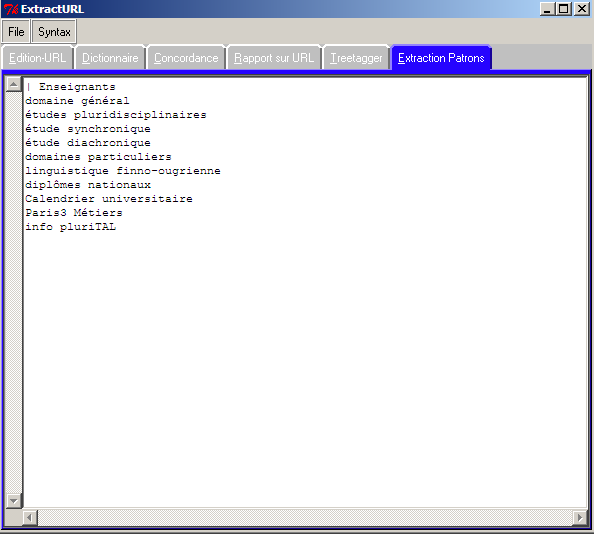Close the ExtractURL window
This screenshot has width=594, height=534.
click(581, 9)
